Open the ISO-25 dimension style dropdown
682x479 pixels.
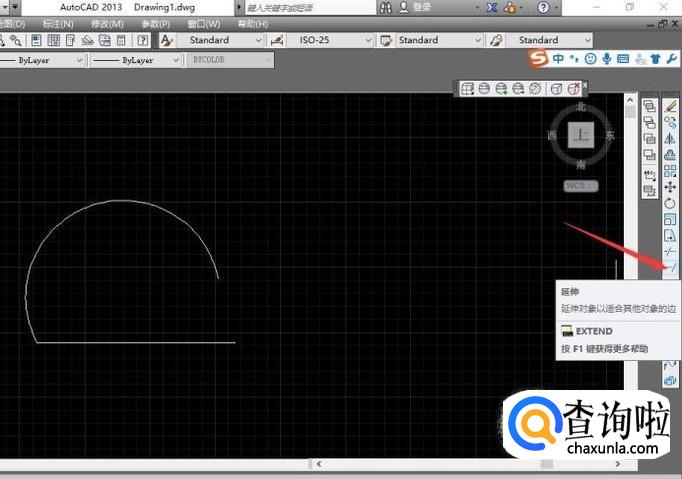coord(325,41)
